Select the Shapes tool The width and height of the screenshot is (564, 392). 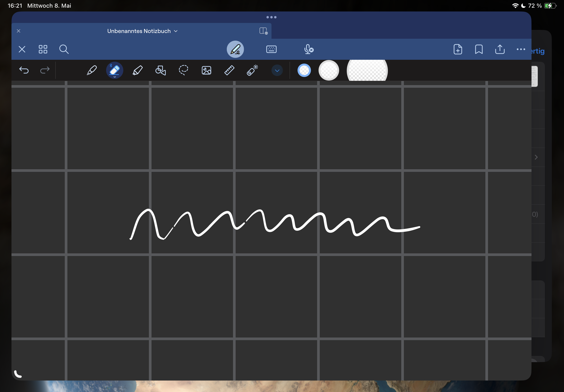pos(161,71)
